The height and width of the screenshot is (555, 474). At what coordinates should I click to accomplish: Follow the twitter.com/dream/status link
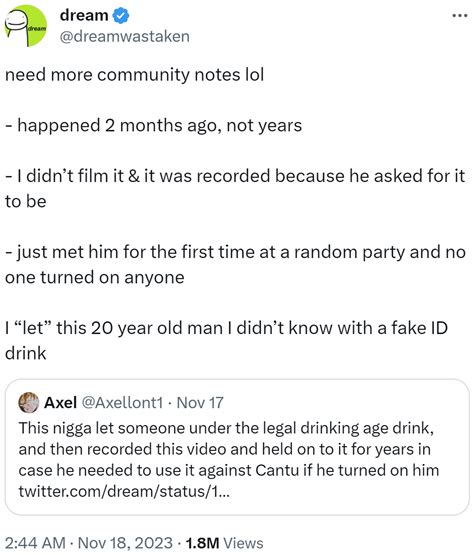tap(124, 491)
